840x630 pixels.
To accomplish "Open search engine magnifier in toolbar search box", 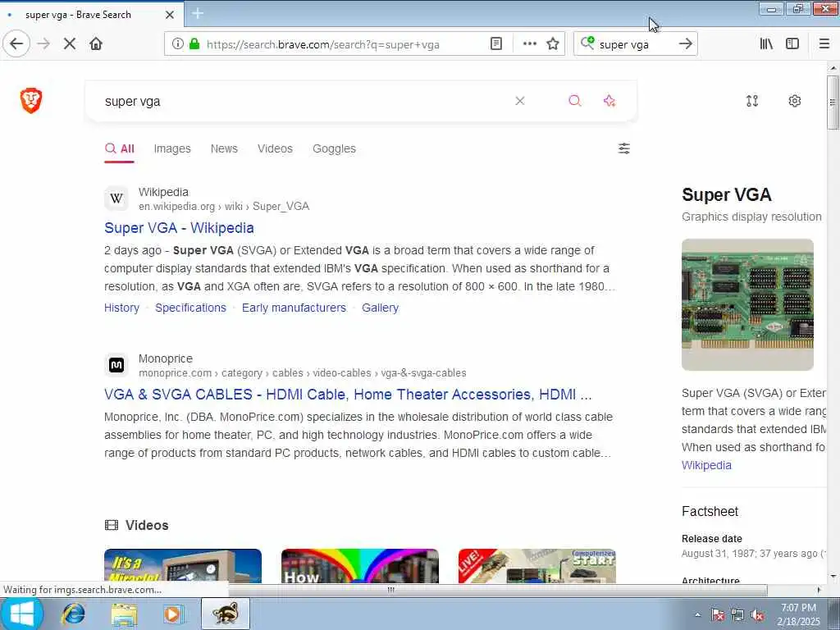I will (587, 43).
